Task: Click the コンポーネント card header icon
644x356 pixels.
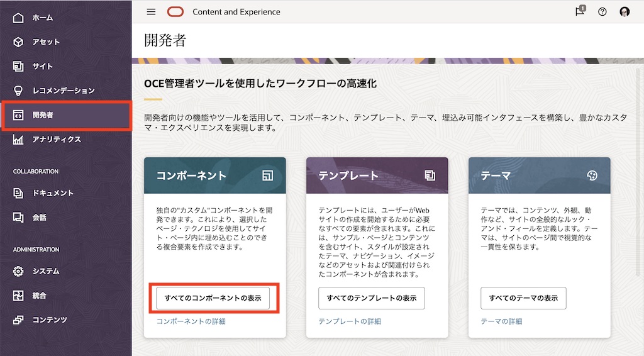Action: [x=268, y=176]
